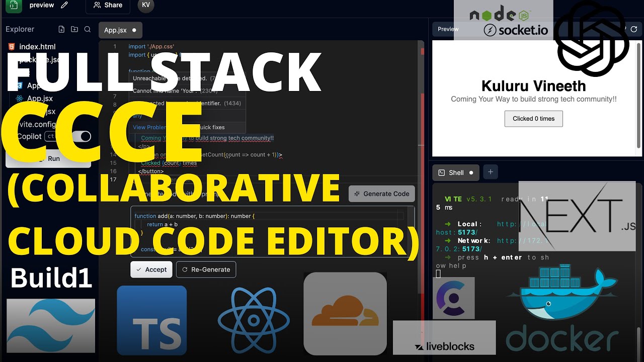Click the 'Clicked 0 times' preview button
644x362 pixels.
pyautogui.click(x=534, y=119)
